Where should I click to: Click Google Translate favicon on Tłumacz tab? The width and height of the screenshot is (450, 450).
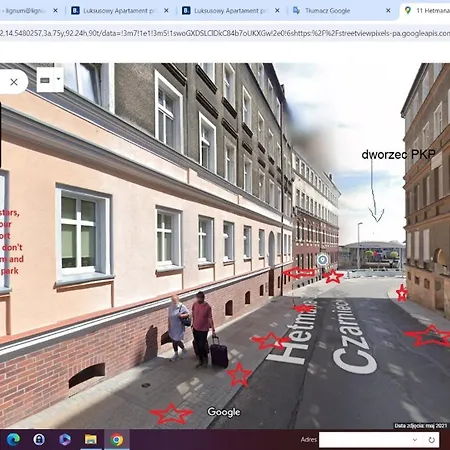pyautogui.click(x=296, y=11)
